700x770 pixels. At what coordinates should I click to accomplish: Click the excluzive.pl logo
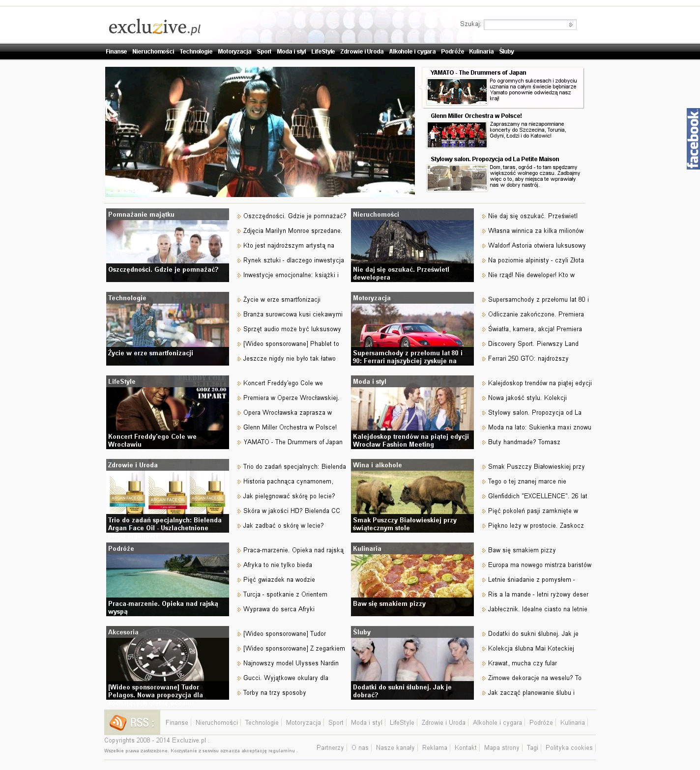click(x=154, y=27)
